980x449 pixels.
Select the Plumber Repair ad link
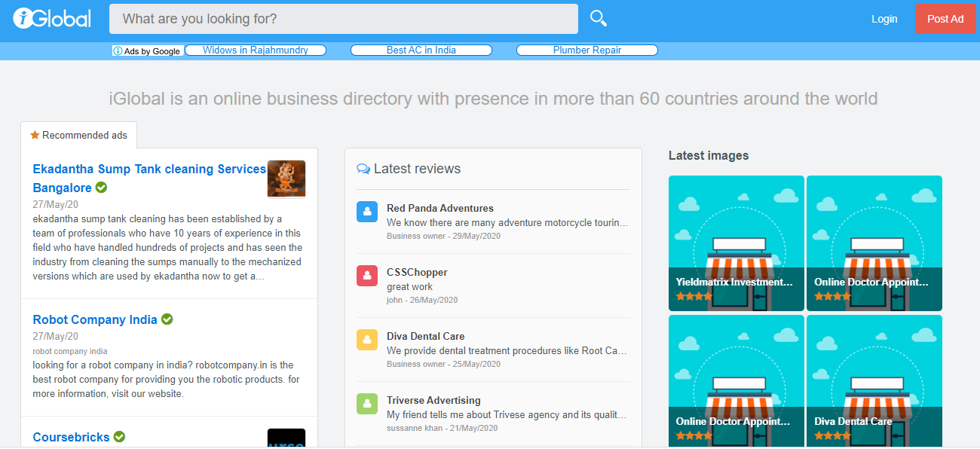(x=587, y=50)
